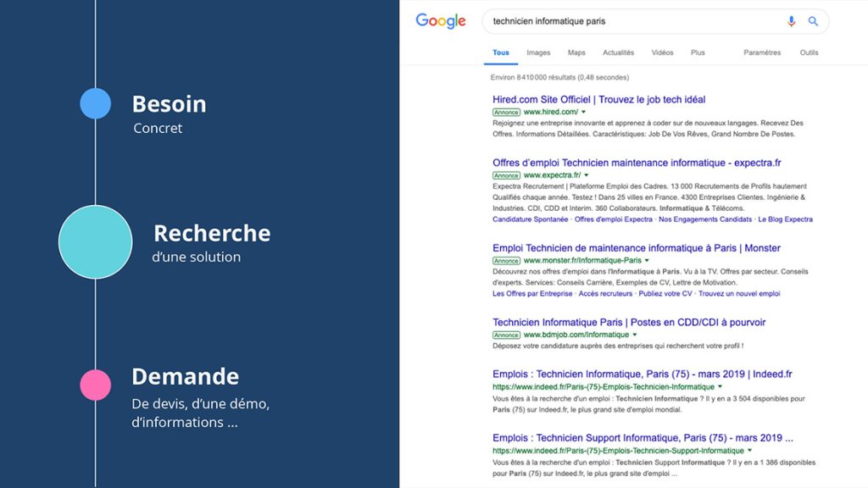Image resolution: width=868 pixels, height=488 pixels.
Task: Click the blue Besoin timeline circle
Action: [95, 103]
